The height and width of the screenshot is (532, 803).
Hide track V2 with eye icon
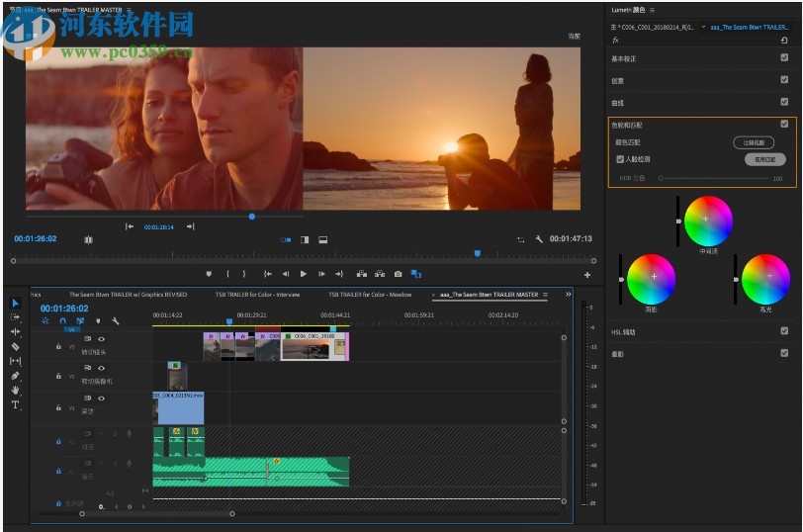point(102,368)
